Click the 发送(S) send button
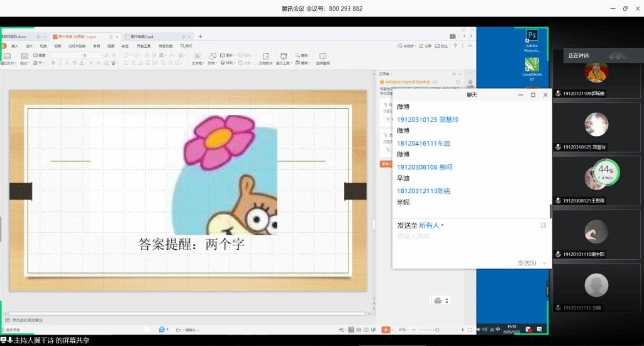The width and height of the screenshot is (644, 346). click(x=526, y=263)
